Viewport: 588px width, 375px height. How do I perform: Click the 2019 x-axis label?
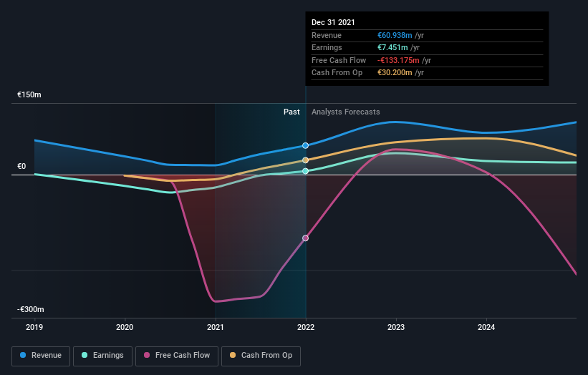34,327
